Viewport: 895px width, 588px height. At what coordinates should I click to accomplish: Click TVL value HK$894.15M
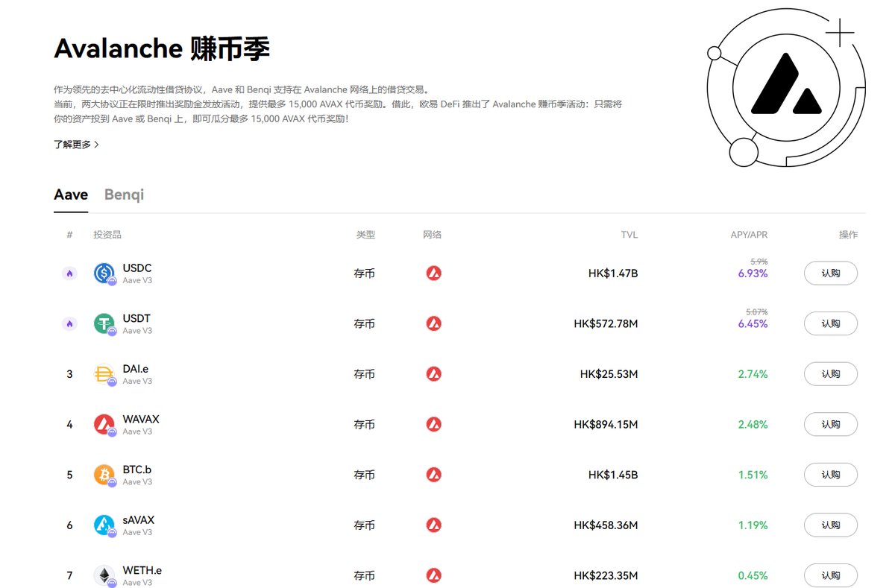(606, 425)
